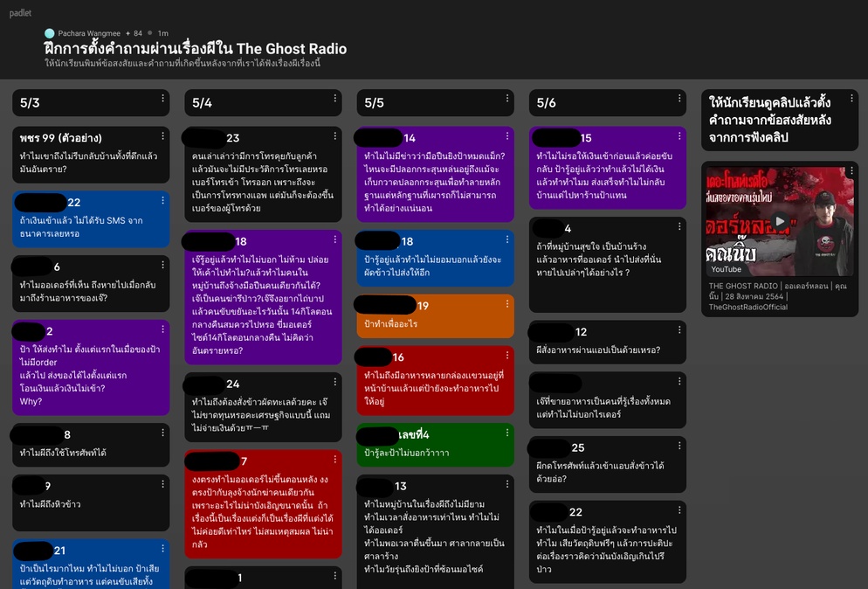This screenshot has width=868, height=589.
Task: Click column title 'ให้นักเรียนดูคลิปแล้วตั้งคำถามจากข้อสงสัยหลังจากการฟังคลิป'
Action: 770,120
